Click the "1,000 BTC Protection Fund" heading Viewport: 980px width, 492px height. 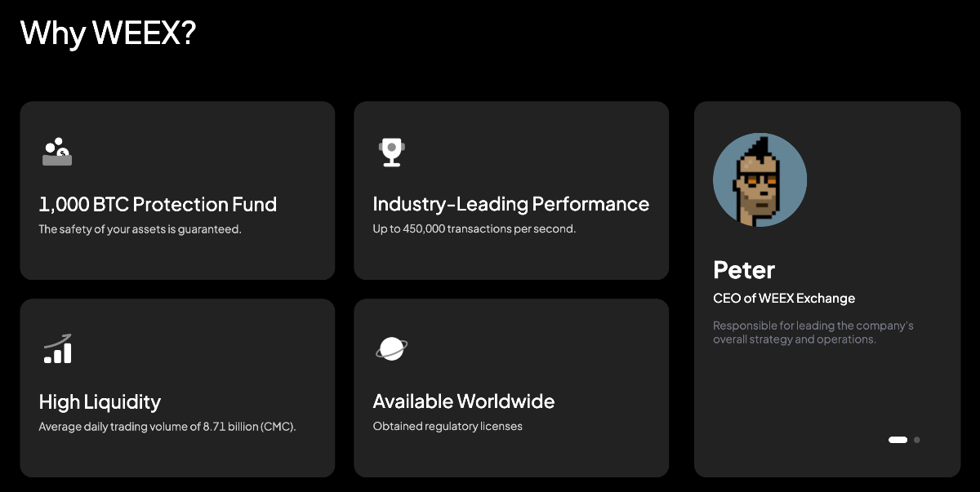[158, 204]
